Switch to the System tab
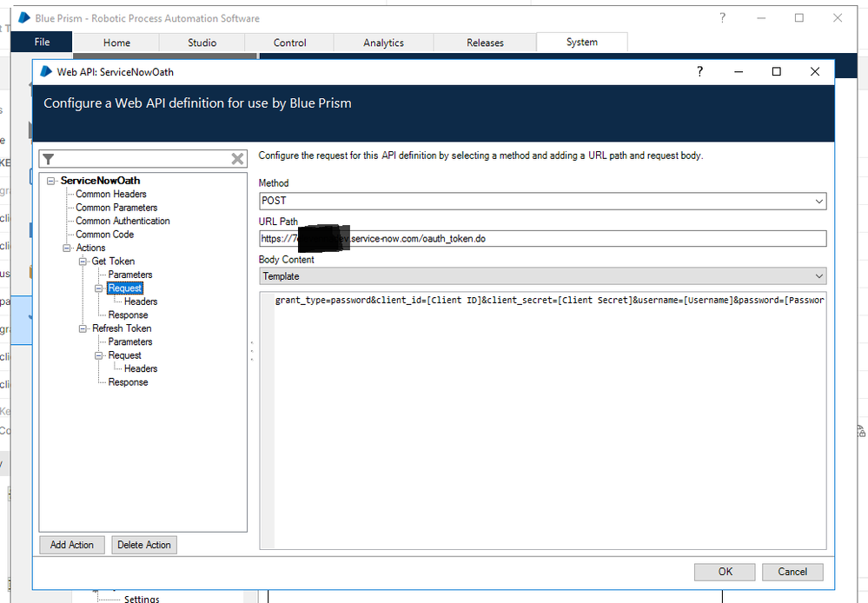This screenshot has height=603, width=868. pos(582,42)
